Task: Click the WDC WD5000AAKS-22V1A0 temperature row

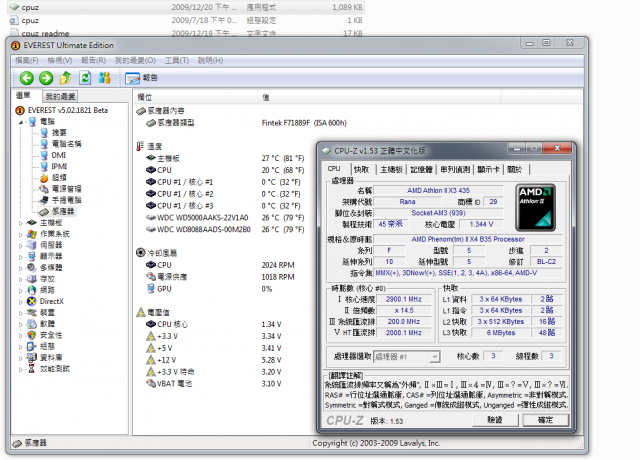Action: pyautogui.click(x=225, y=218)
